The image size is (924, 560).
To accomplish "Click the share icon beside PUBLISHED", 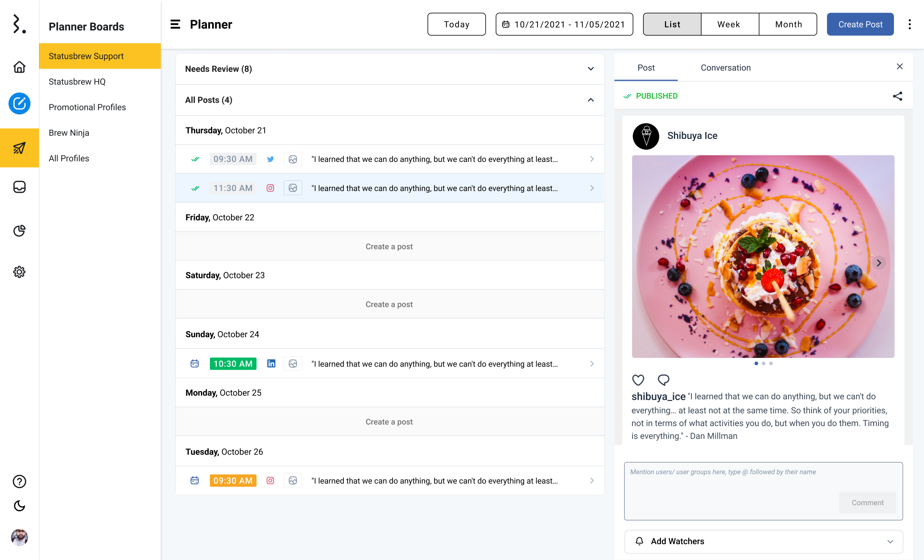I will [897, 96].
